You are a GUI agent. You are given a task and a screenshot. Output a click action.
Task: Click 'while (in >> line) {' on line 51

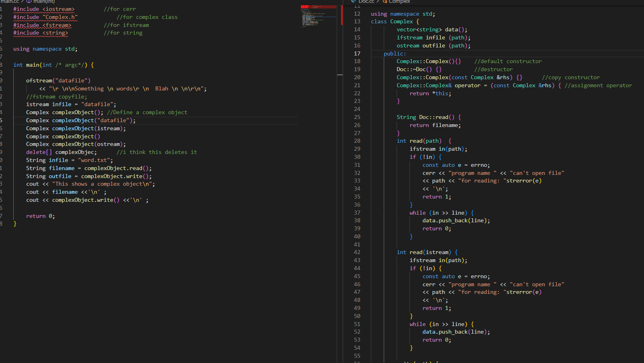point(442,324)
